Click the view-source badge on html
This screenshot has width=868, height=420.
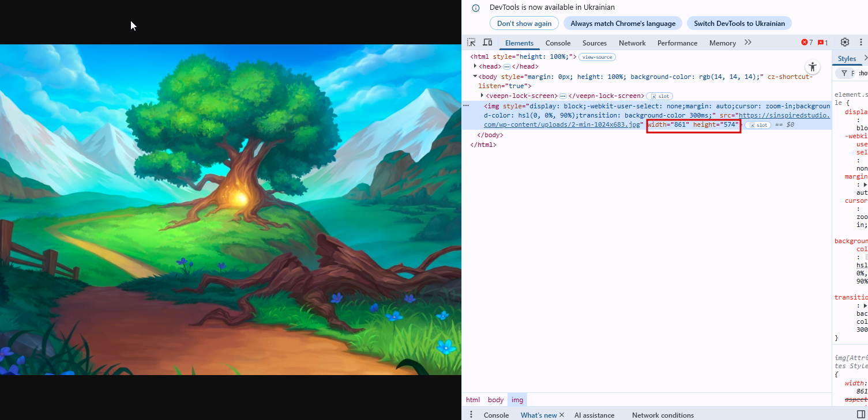tap(598, 57)
